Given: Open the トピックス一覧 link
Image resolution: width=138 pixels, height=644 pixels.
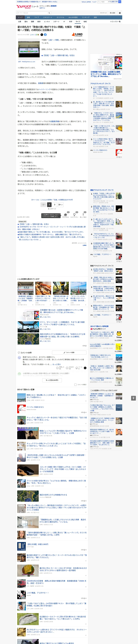Looking at the screenshot, I should [115, 21].
